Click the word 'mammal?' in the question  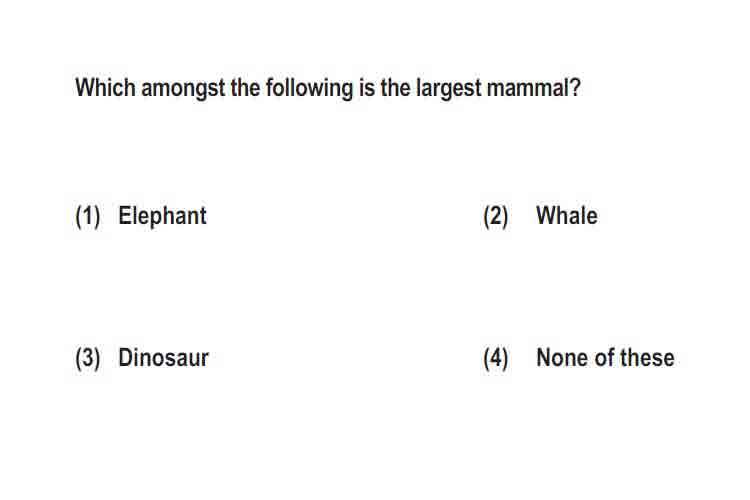pyautogui.click(x=533, y=88)
